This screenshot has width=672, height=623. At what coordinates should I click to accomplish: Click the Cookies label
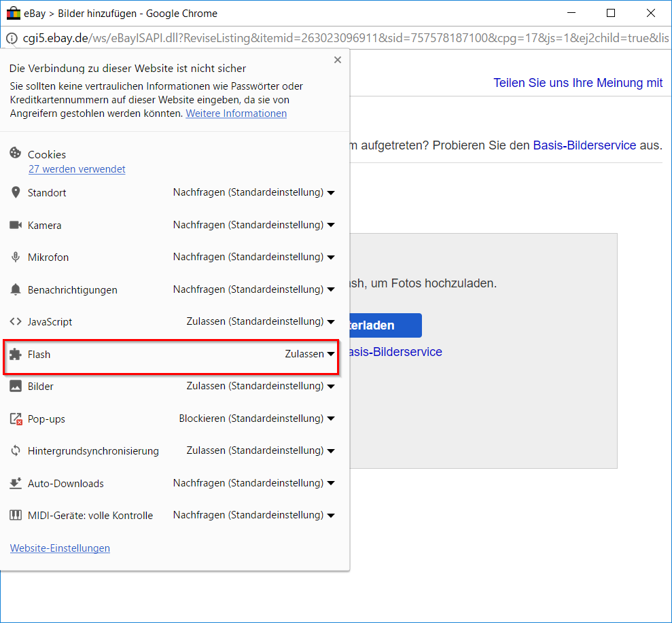[47, 155]
